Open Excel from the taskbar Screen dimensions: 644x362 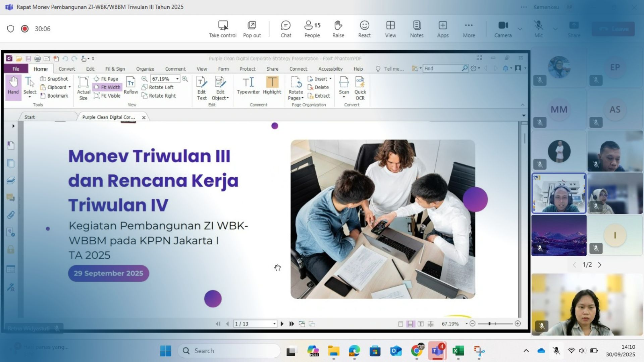pos(458,351)
